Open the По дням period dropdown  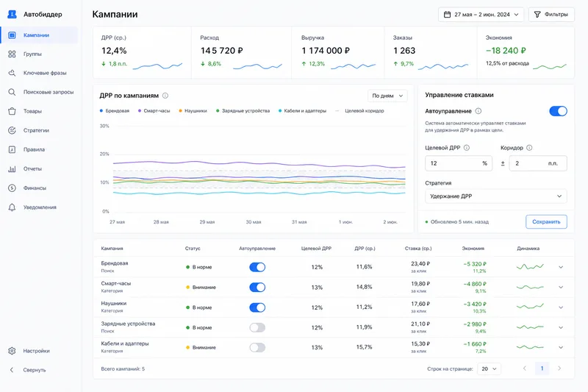tap(387, 96)
